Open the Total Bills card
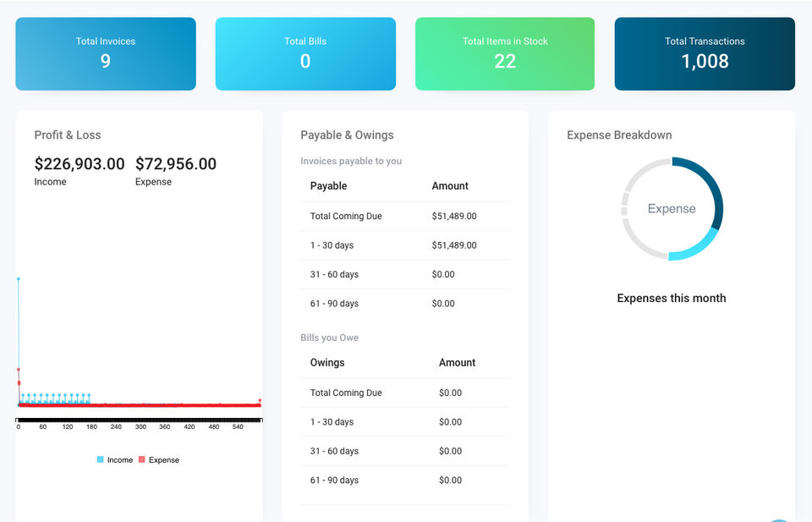The height and width of the screenshot is (522, 812). click(305, 54)
